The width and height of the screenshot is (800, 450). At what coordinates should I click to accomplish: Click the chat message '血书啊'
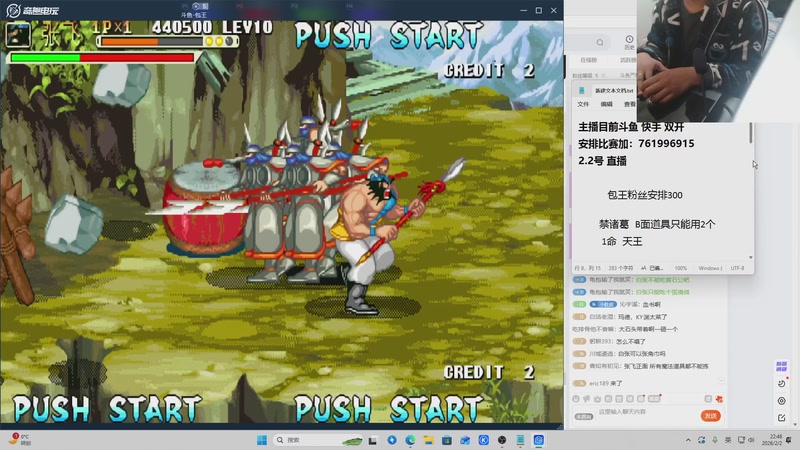652,304
